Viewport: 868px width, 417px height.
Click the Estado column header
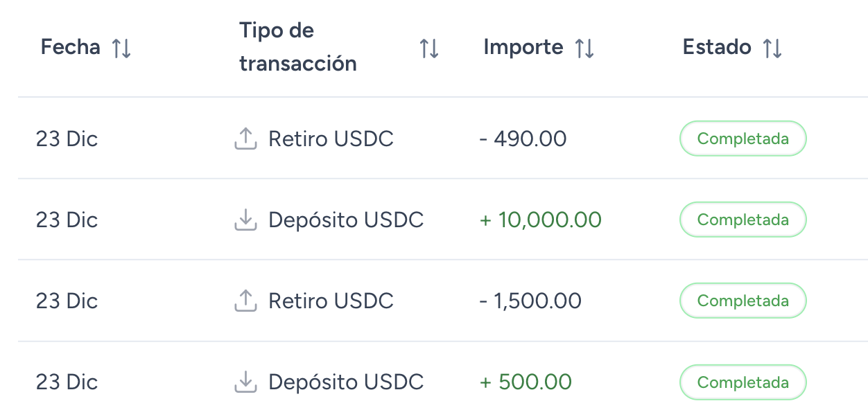click(x=717, y=47)
